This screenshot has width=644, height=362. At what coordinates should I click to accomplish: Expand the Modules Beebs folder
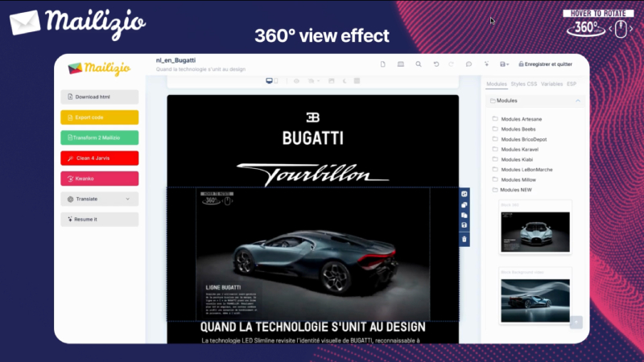(x=514, y=129)
